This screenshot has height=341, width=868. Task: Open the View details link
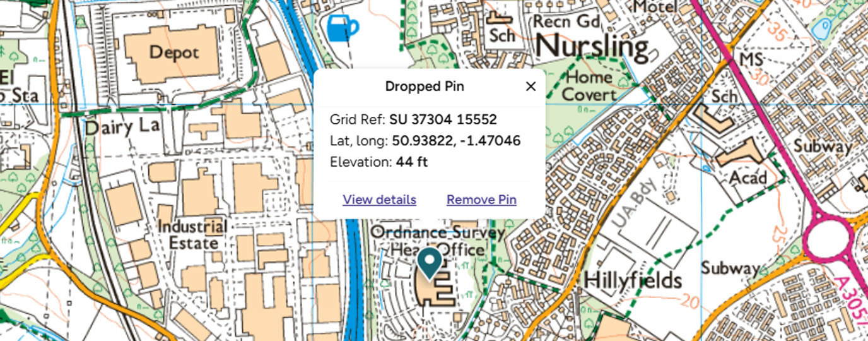click(x=379, y=200)
